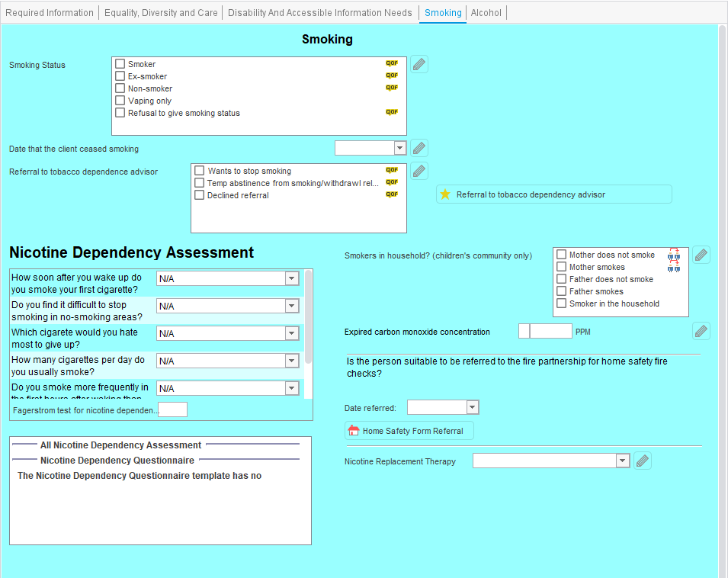The image size is (728, 578).
Task: Click QOF badge on Refusal to give smoking status
Action: click(x=392, y=112)
